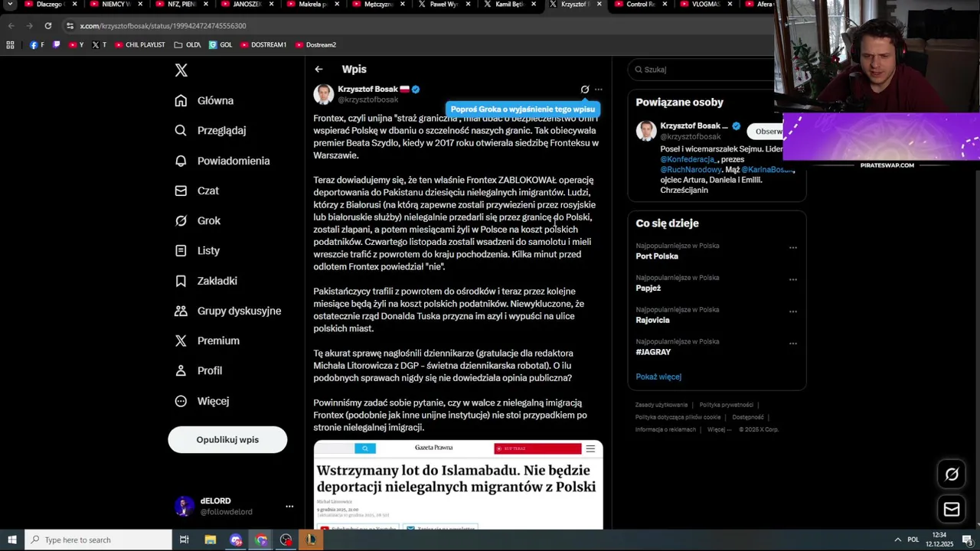Viewport: 980px width, 551px height.
Task: Open Listy page
Action: pyautogui.click(x=197, y=250)
